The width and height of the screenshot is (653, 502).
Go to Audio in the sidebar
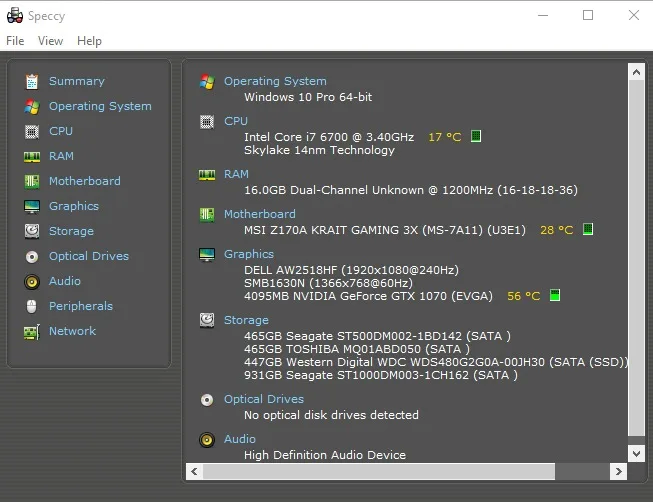(x=65, y=281)
